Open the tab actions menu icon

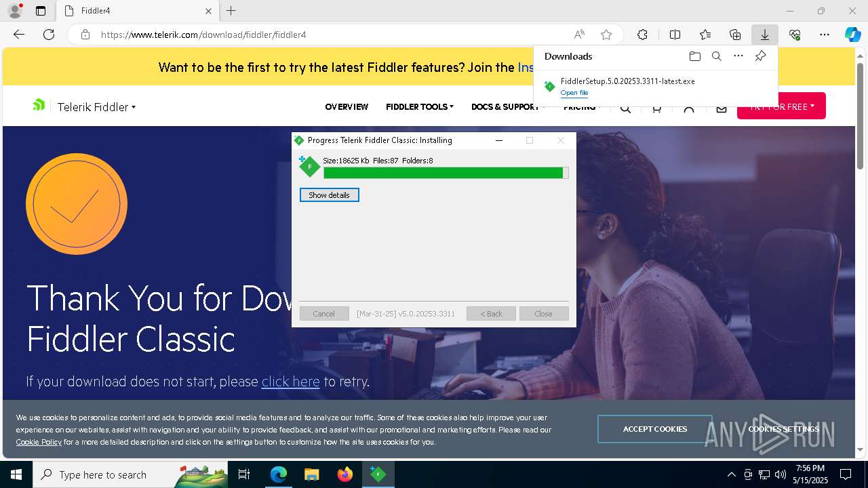tap(41, 11)
